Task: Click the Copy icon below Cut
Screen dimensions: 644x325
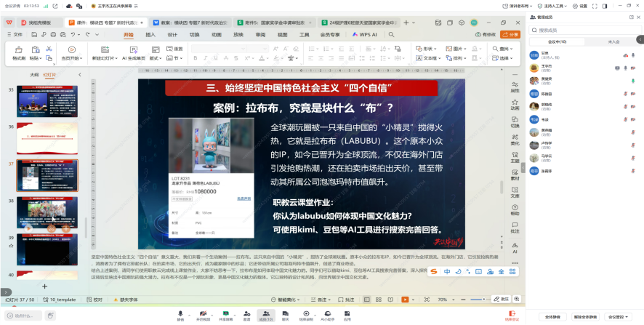Action: click(x=49, y=58)
